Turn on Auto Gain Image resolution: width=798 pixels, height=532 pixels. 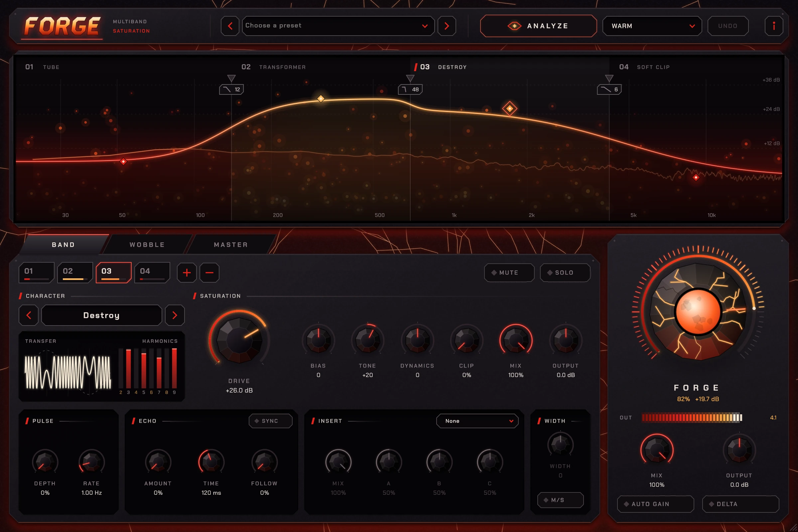click(x=655, y=504)
